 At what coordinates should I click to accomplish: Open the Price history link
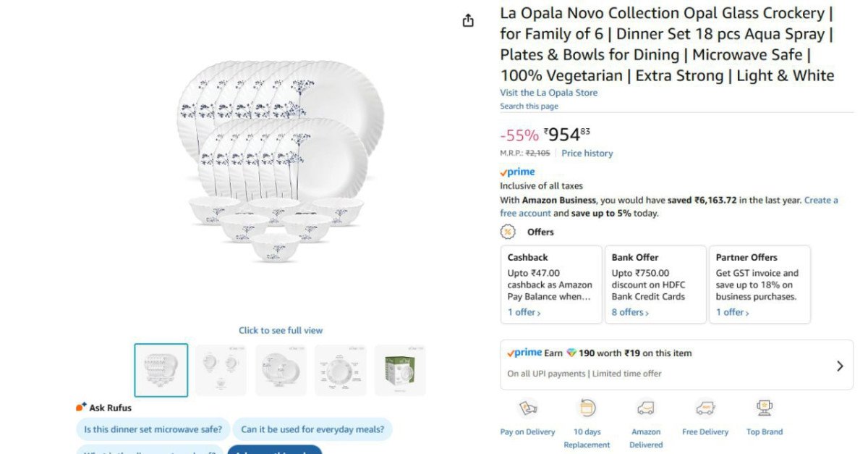click(587, 154)
